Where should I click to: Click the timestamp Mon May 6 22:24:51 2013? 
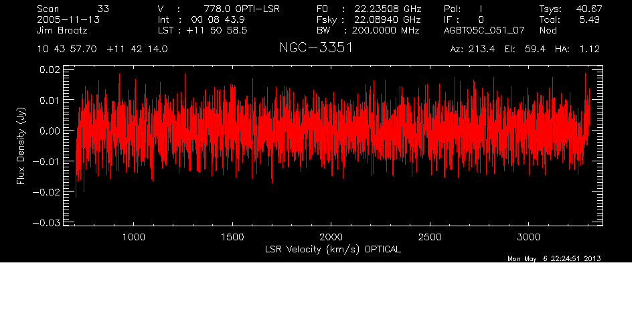(554, 259)
